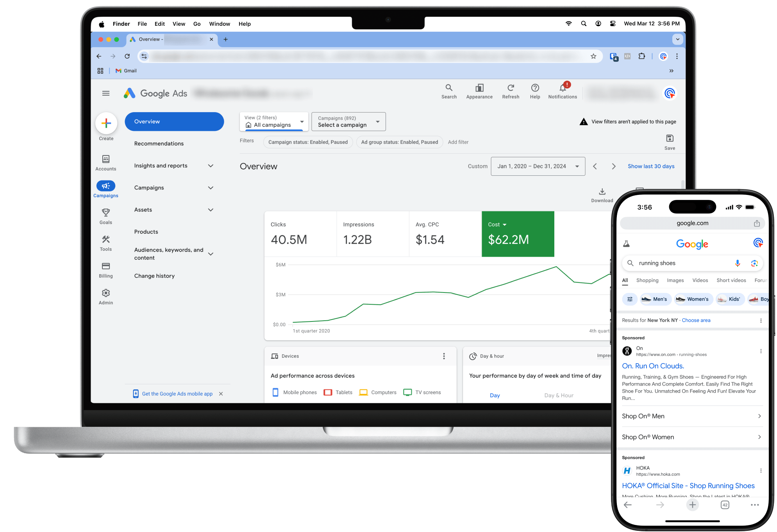
Task: Open Change history page
Action: tap(154, 276)
